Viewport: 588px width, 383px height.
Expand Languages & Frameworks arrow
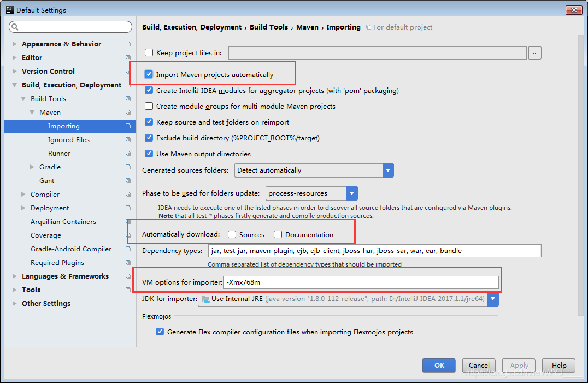point(14,276)
